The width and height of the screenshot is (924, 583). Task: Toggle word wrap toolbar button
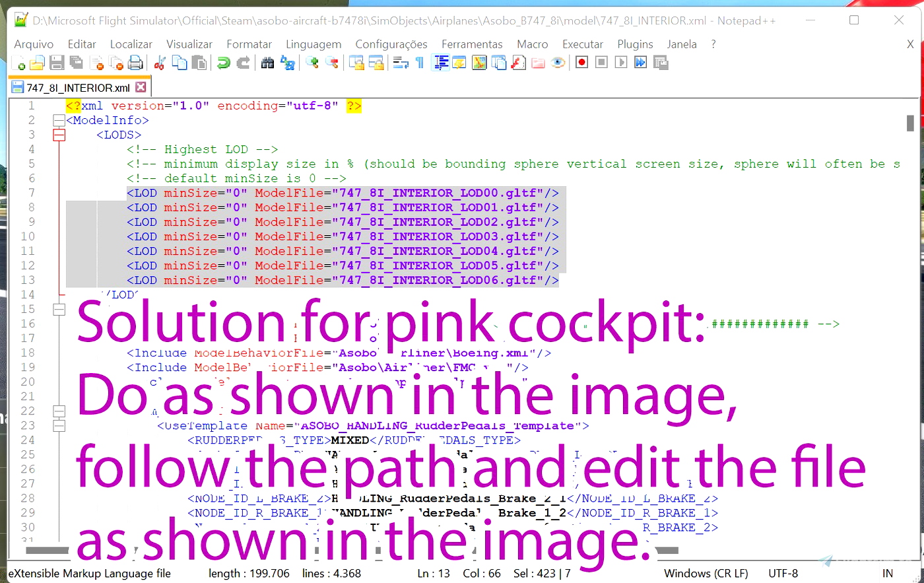coord(401,63)
